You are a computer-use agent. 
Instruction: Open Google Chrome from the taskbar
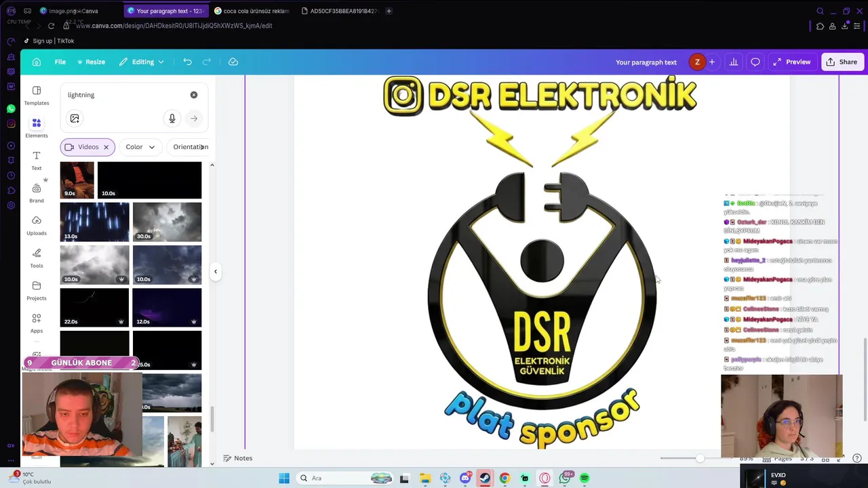point(505,479)
